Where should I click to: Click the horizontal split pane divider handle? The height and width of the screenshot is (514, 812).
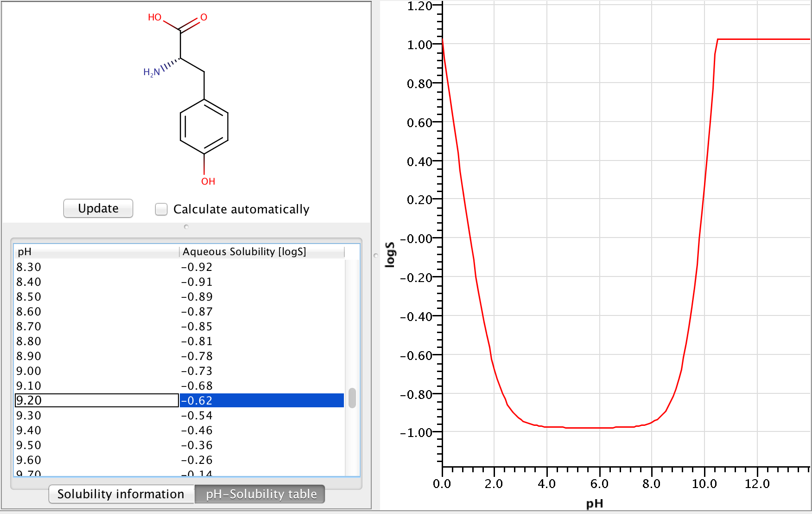186,227
